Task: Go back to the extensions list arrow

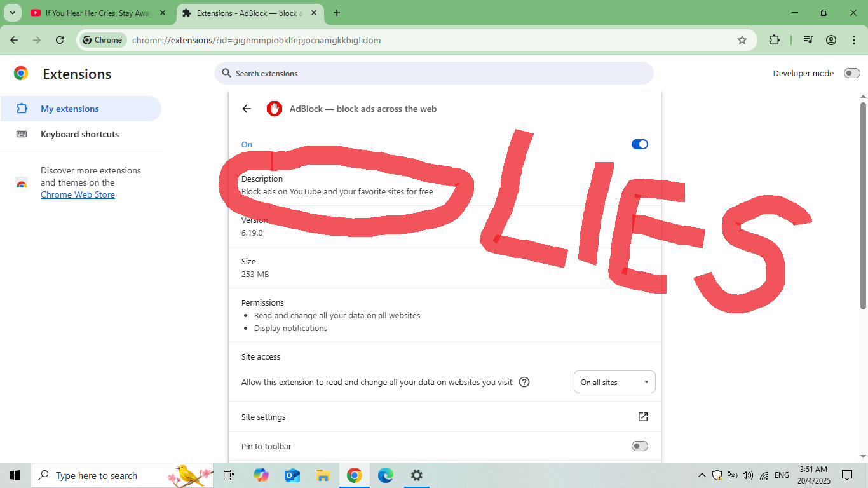Action: pyautogui.click(x=247, y=109)
